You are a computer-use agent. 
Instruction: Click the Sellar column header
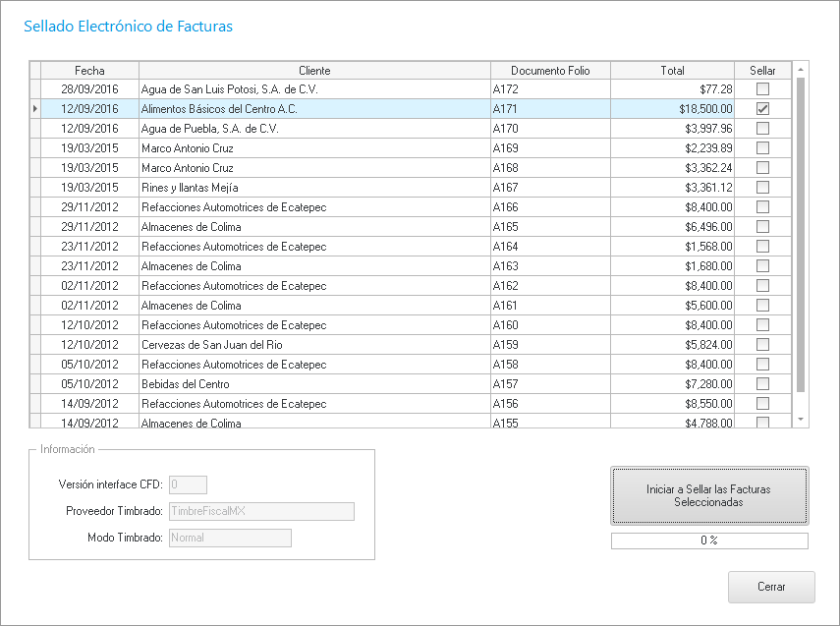pos(762,71)
